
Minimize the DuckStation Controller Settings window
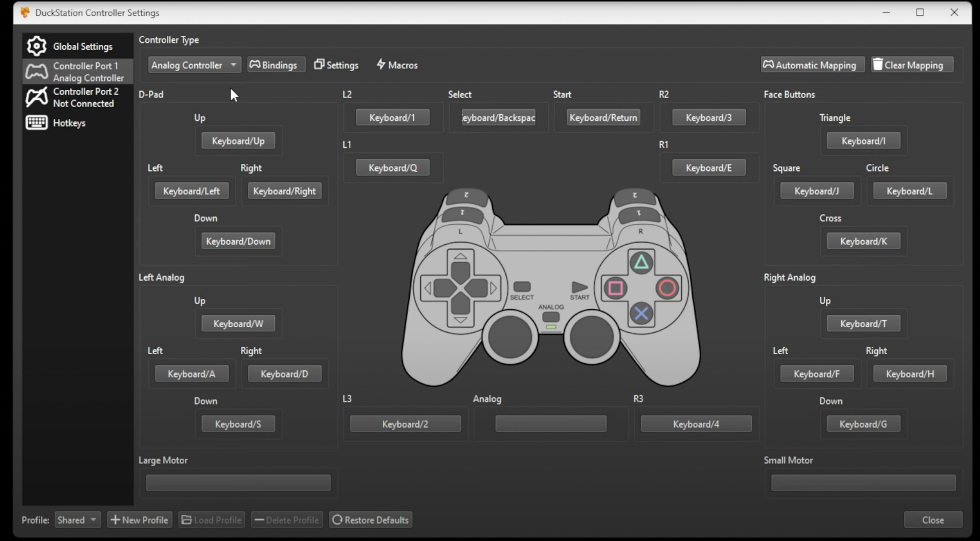[x=886, y=13]
